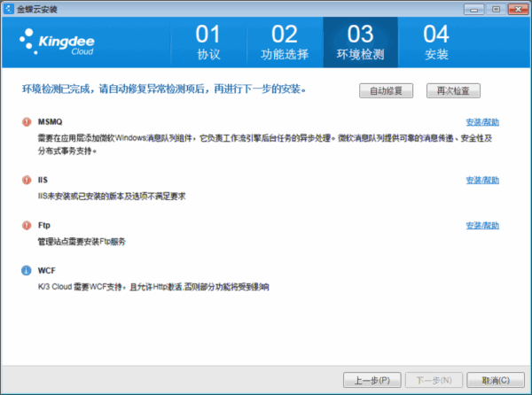Click the WCF item heading

pos(47,271)
